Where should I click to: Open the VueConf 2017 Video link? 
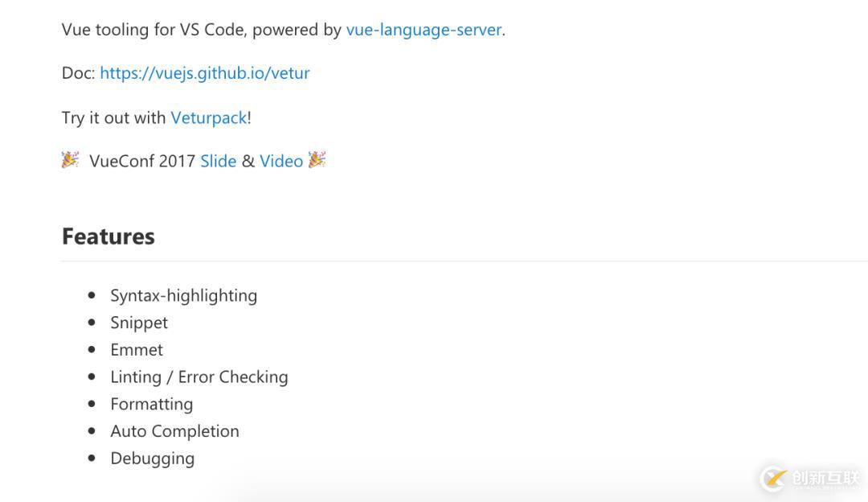point(281,161)
